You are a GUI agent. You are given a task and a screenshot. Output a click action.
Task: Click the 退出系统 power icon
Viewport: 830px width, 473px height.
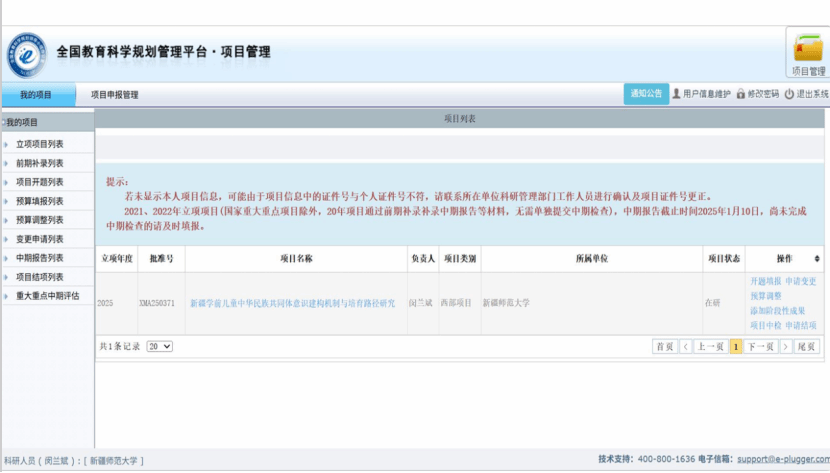click(789, 94)
